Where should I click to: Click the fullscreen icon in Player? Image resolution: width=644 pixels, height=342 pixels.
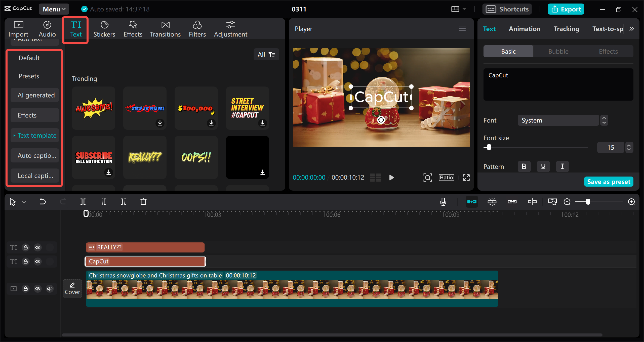[466, 178]
